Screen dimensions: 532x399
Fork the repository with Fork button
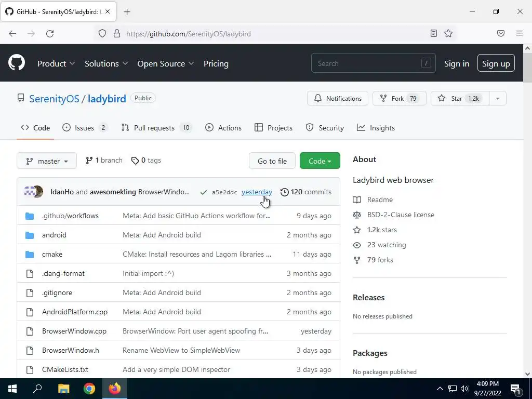(x=400, y=98)
